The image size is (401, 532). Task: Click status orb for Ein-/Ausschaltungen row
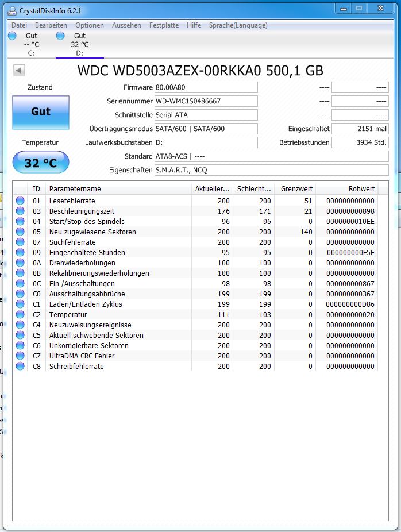pos(20,283)
